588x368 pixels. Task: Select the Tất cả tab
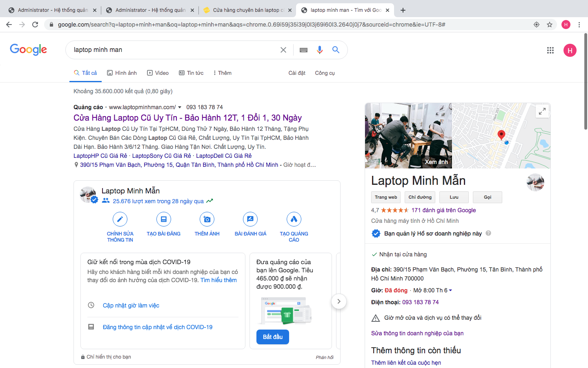[x=85, y=73]
